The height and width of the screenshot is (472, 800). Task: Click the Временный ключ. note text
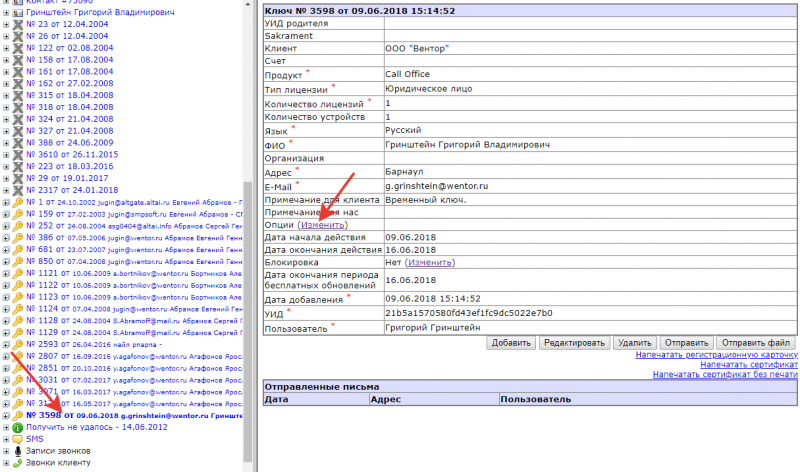click(426, 200)
